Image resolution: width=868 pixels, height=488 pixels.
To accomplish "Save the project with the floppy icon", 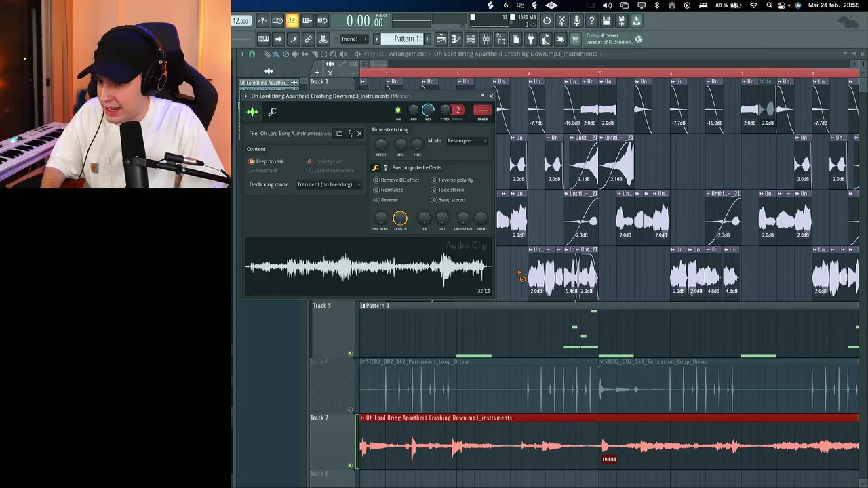I will coord(606,20).
